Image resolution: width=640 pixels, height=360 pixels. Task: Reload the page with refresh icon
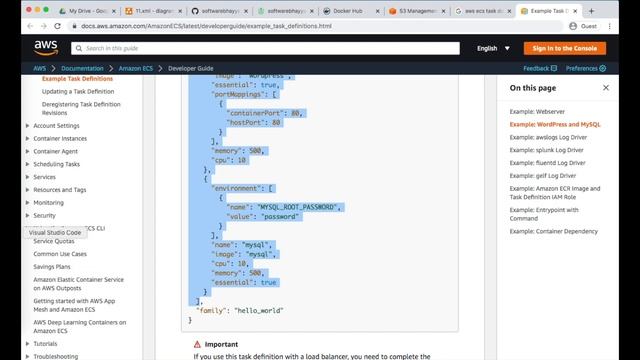(x=58, y=26)
